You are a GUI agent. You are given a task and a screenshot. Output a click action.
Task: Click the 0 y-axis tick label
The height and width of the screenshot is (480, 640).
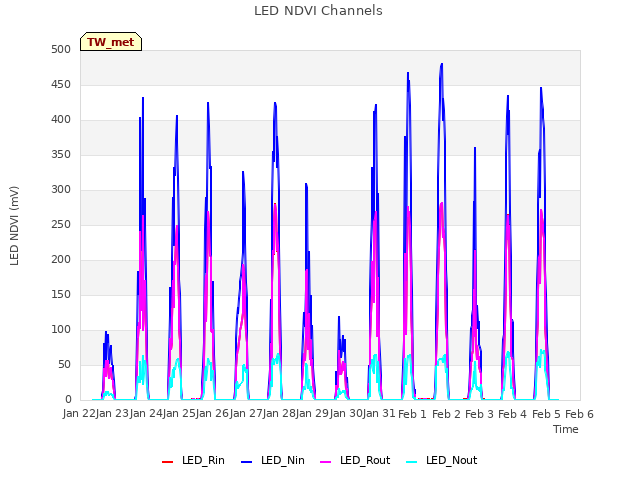point(68,400)
